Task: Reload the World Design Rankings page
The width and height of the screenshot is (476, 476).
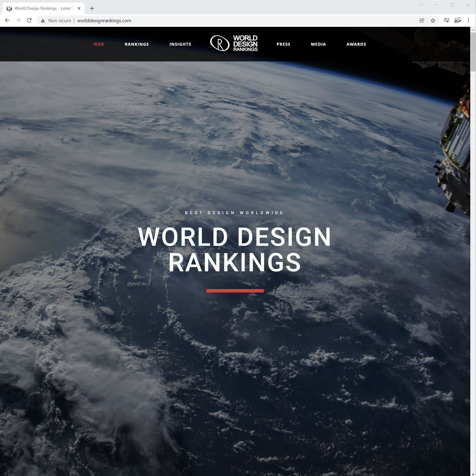Action: tap(29, 20)
